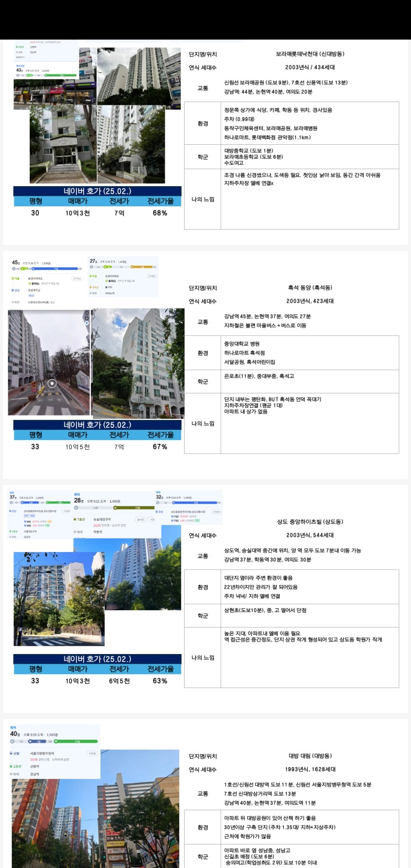Select the note 아파트 내 상가 없음
This screenshot has width=411, height=868.
(x=246, y=412)
